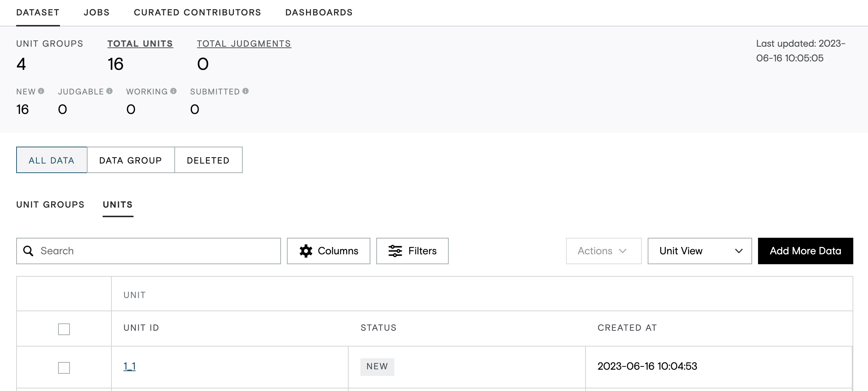Viewport: 868px width, 391px height.
Task: Click the NEW status badge in row 1_1
Action: 377,367
